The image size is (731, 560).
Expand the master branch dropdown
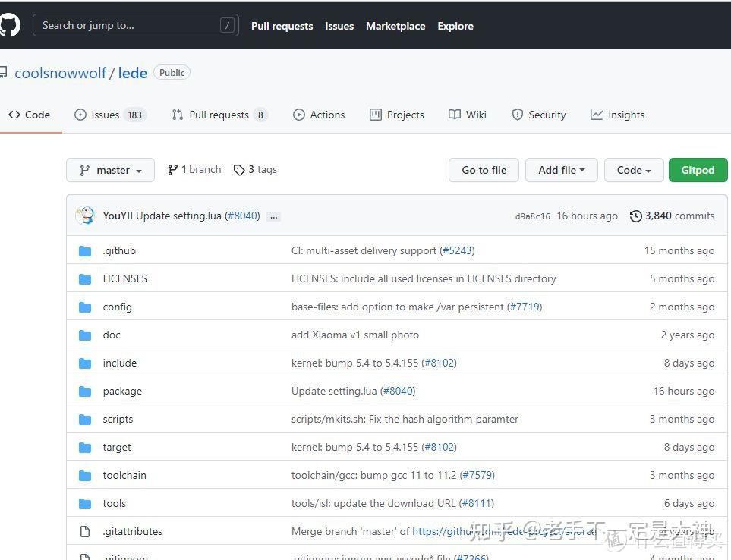point(111,170)
